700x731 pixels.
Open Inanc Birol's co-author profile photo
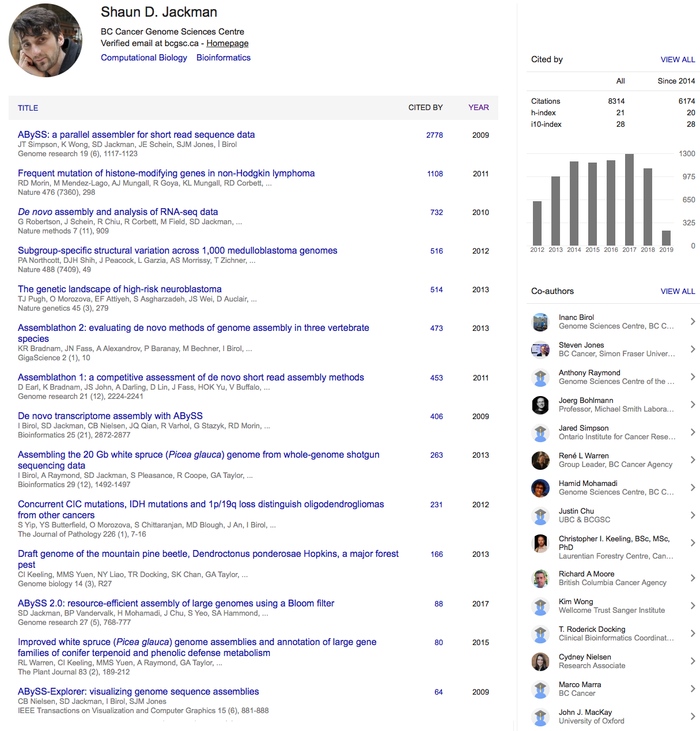[540, 322]
